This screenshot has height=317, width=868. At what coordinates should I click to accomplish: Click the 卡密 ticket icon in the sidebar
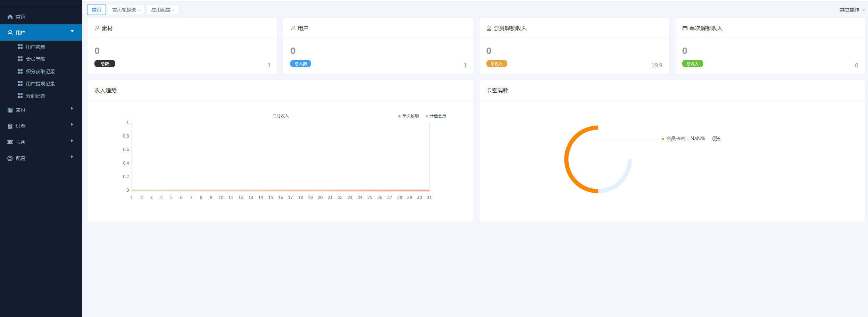tap(10, 142)
